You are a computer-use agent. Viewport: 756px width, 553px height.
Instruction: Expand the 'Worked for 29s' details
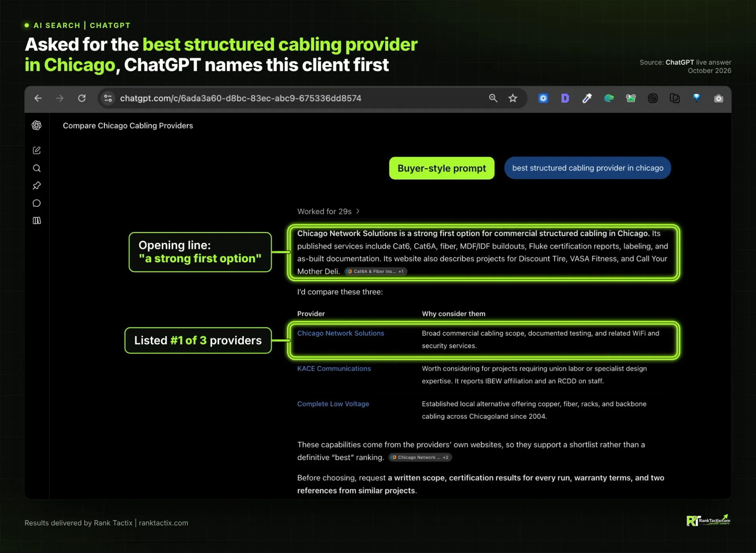pos(328,212)
